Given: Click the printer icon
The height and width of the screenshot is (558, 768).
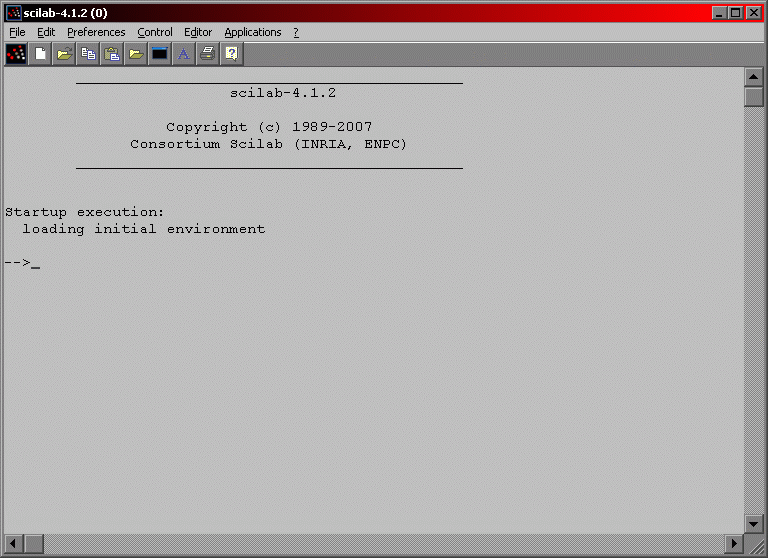Looking at the screenshot, I should pos(208,54).
